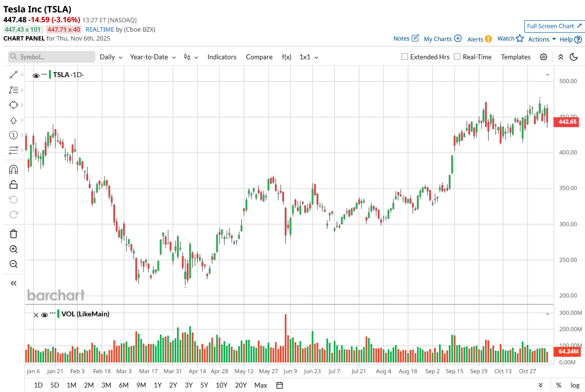Enable Real-Time checkbox
Screen dimensions: 585x392
click(457, 57)
